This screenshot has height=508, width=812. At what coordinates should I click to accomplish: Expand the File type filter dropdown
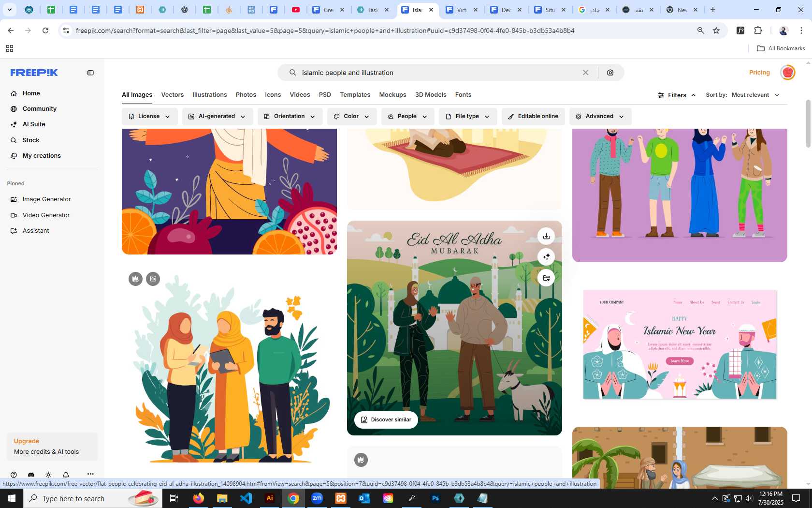coord(468,117)
